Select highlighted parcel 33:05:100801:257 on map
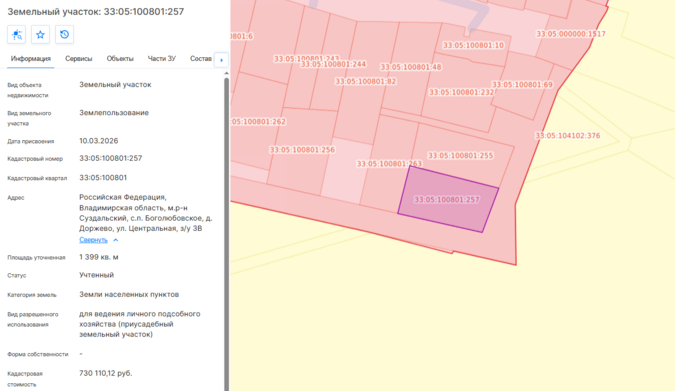Image resolution: width=675 pixels, height=391 pixels. click(448, 200)
